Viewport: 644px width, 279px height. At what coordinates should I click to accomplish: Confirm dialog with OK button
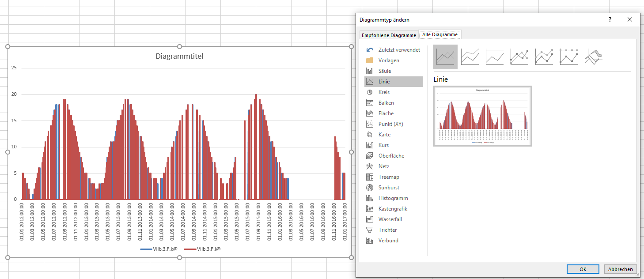(583, 269)
